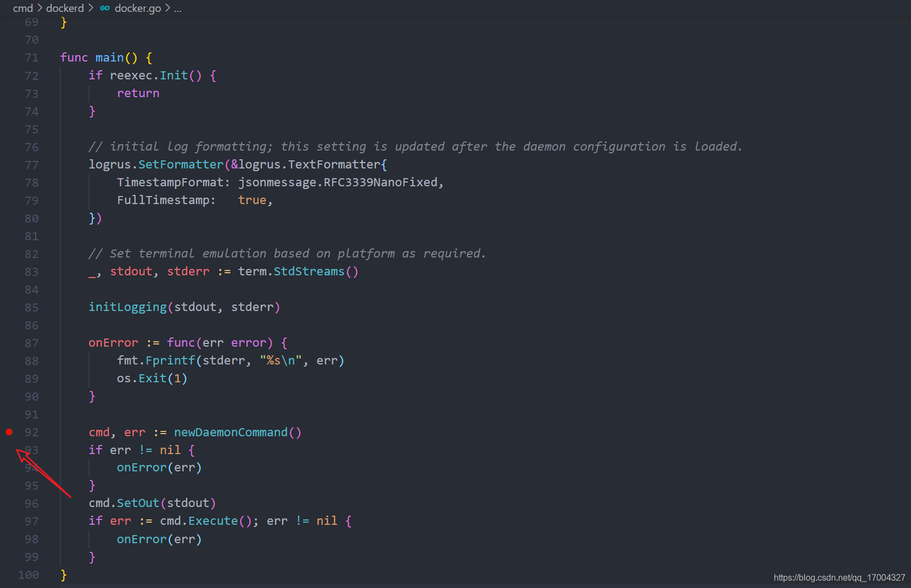Click 'onError(err)' call on line 98
Screen dimensions: 911x588
(159, 539)
